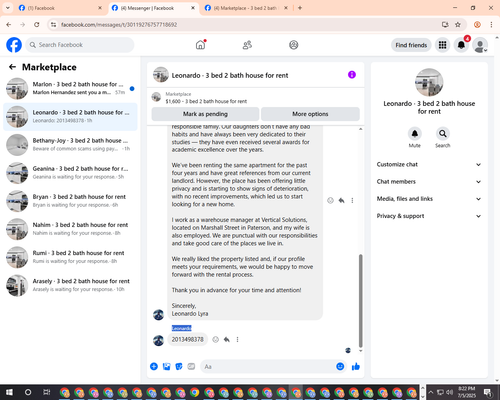This screenshot has width=500, height=400.
Task: Expand Customize chat section
Action: coord(429,164)
